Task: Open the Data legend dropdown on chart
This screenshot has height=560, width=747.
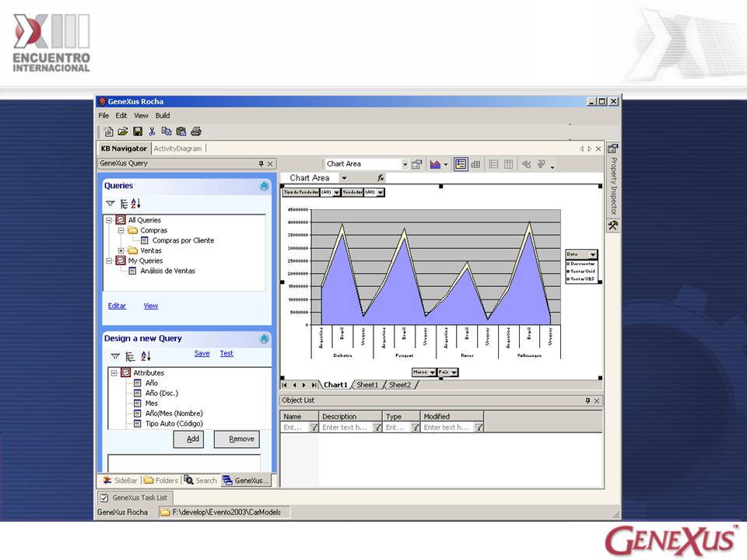Action: (x=593, y=255)
